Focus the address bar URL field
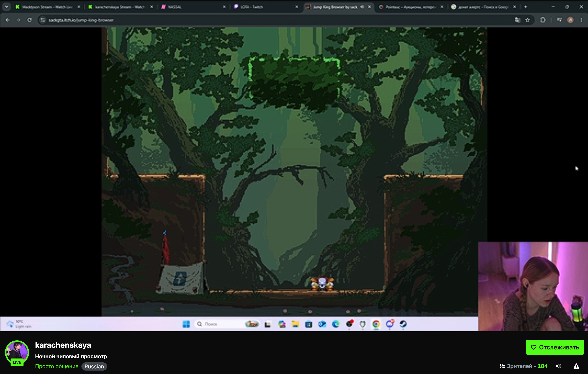 pyautogui.click(x=286, y=20)
